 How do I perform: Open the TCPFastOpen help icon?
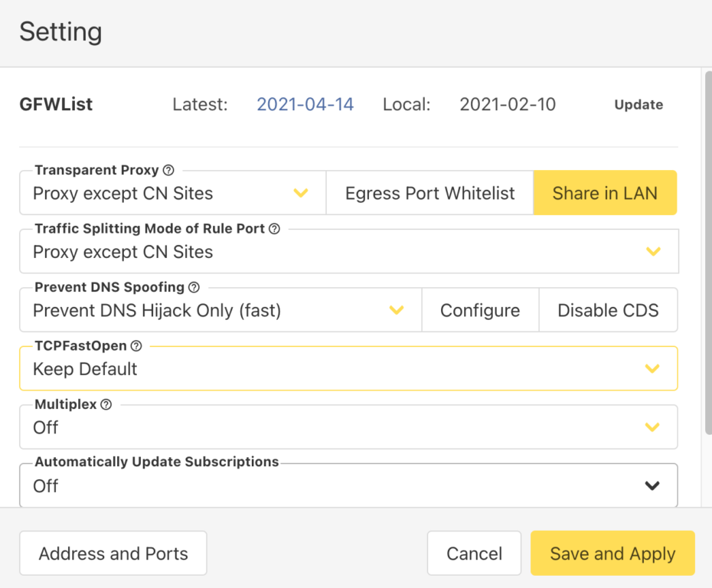pos(136,346)
